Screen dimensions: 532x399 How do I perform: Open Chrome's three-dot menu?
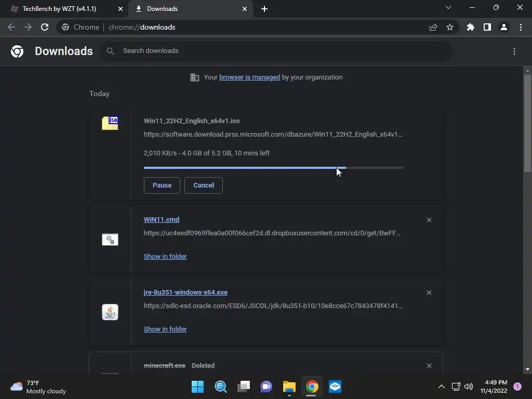coord(521,27)
